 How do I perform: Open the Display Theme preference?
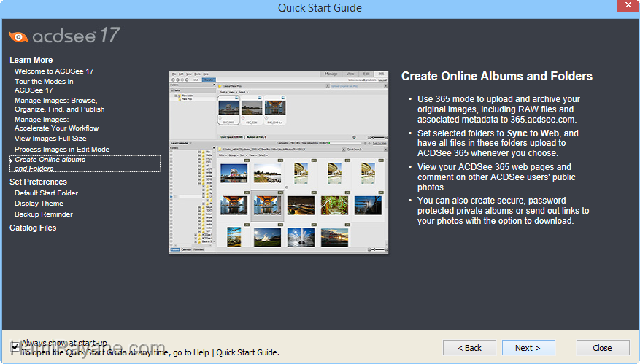coord(39,204)
